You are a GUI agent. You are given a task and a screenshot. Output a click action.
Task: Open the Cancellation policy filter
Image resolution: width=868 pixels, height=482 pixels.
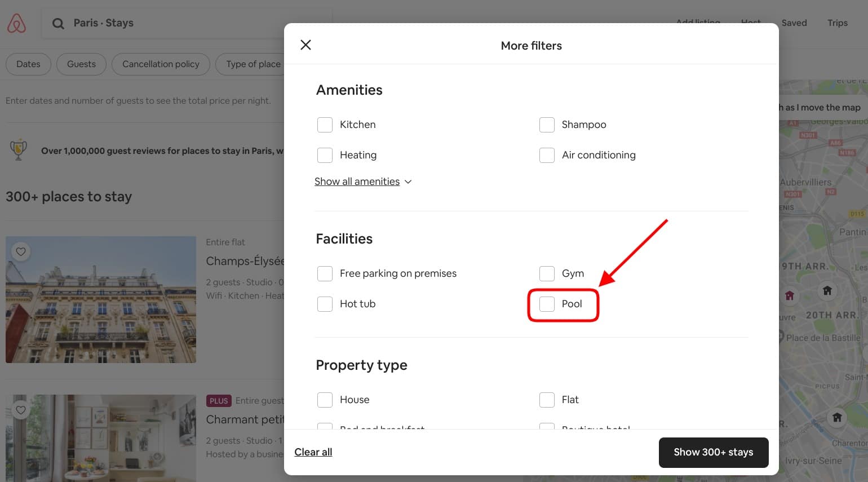pyautogui.click(x=161, y=64)
